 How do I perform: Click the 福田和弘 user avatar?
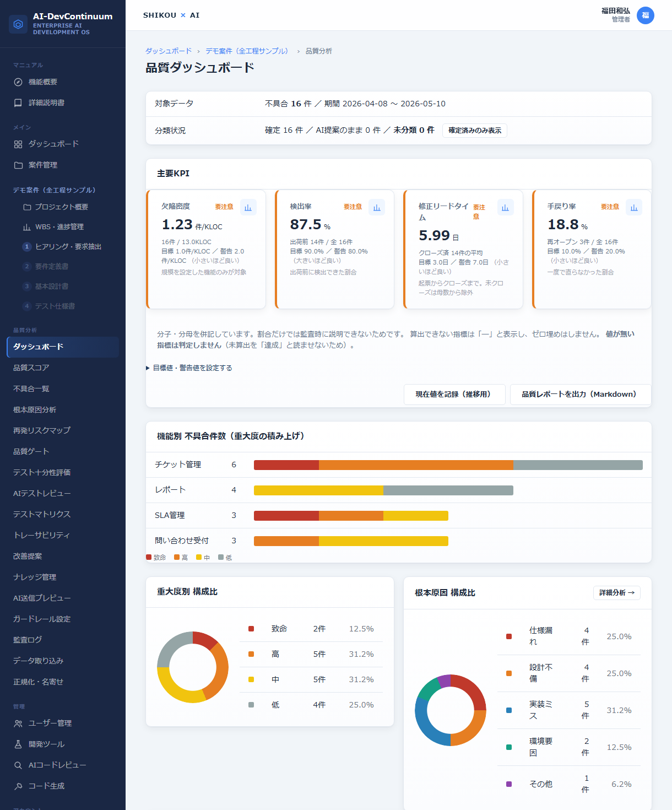click(x=646, y=15)
